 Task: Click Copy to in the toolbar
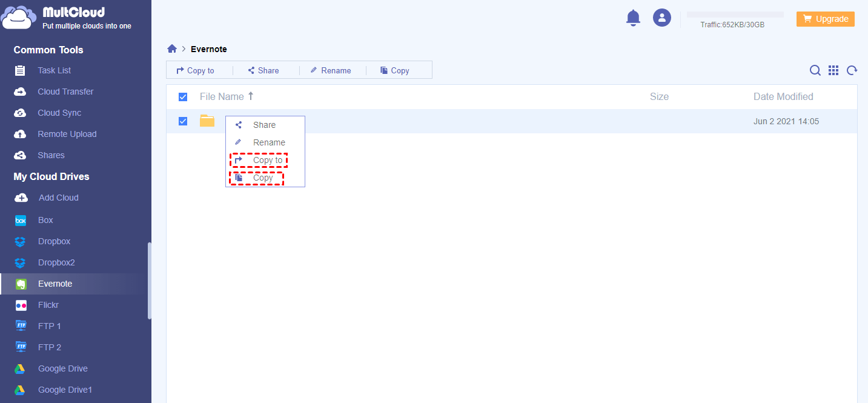coord(195,70)
